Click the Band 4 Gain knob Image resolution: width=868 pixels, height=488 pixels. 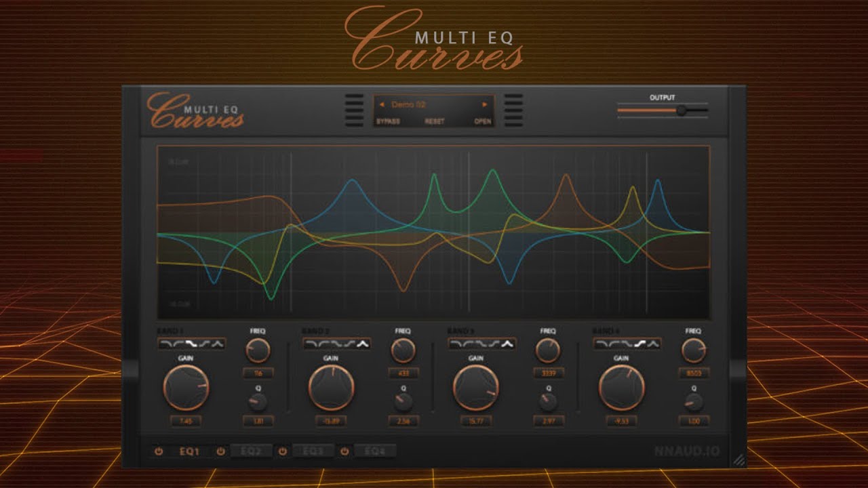(621, 388)
